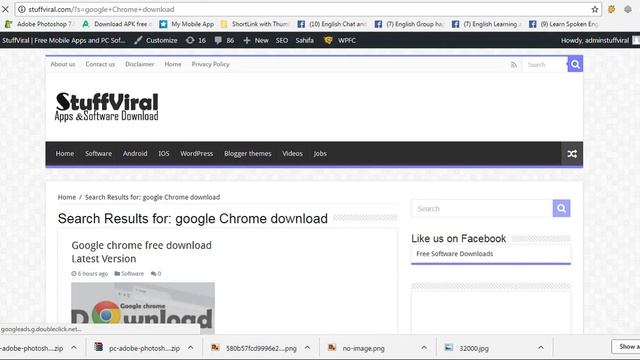Open Privacy Policy page
This screenshot has width=640, height=360.
click(211, 64)
